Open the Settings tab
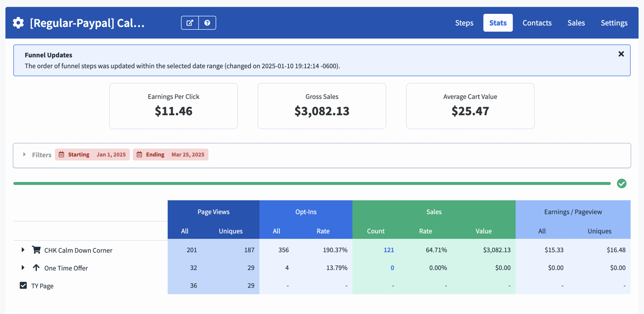Viewport: 644px width, 314px height. 614,23
